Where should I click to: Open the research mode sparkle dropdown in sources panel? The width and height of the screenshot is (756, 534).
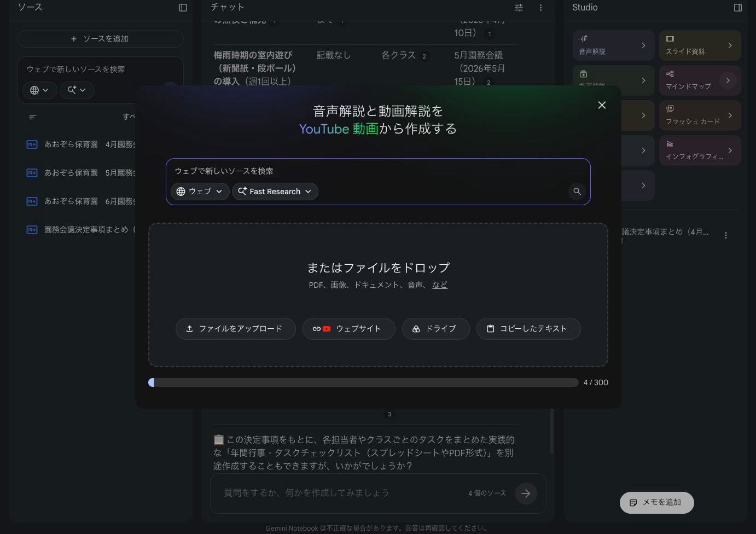point(77,90)
